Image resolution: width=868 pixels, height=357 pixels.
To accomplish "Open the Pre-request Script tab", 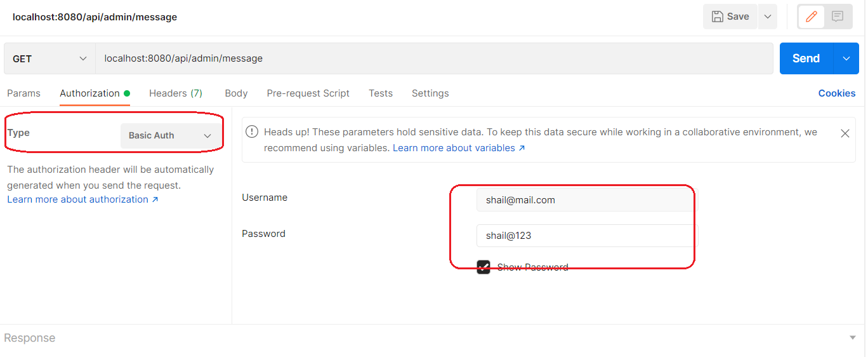I will tap(308, 93).
